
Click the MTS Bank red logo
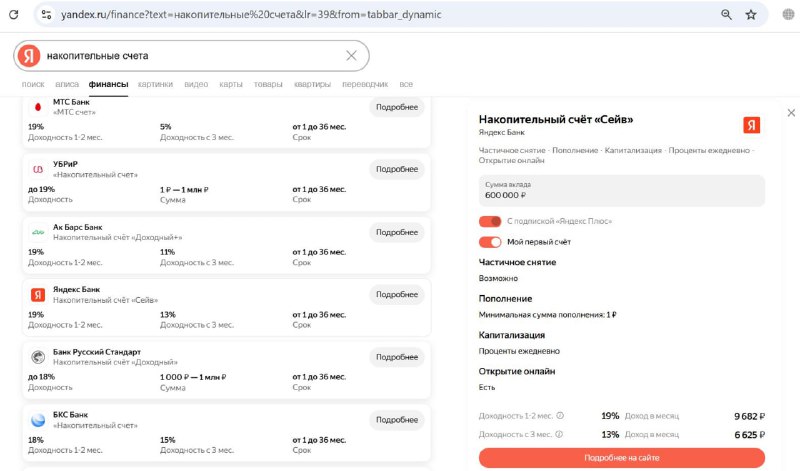(38, 107)
